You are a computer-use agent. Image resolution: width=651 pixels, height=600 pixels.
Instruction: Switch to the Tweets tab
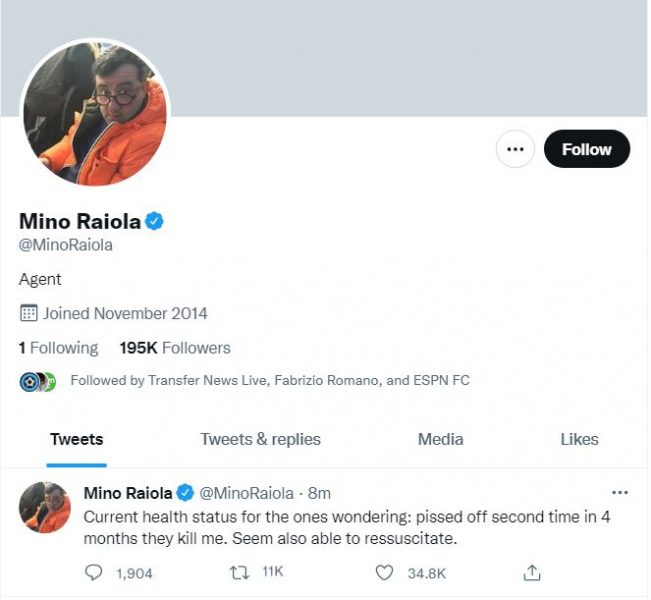(x=76, y=439)
